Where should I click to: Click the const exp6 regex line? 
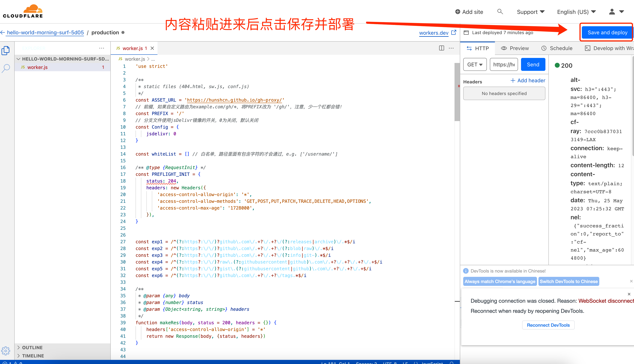tap(221, 275)
